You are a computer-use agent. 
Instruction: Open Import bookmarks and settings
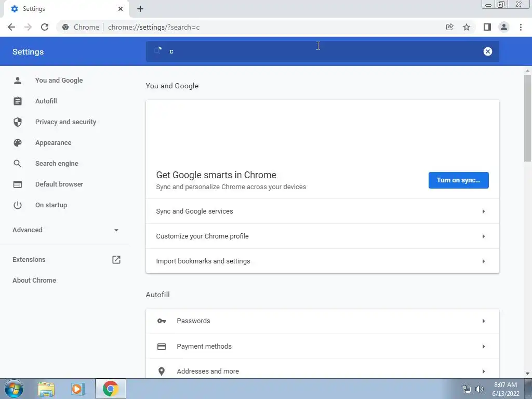coord(322,261)
